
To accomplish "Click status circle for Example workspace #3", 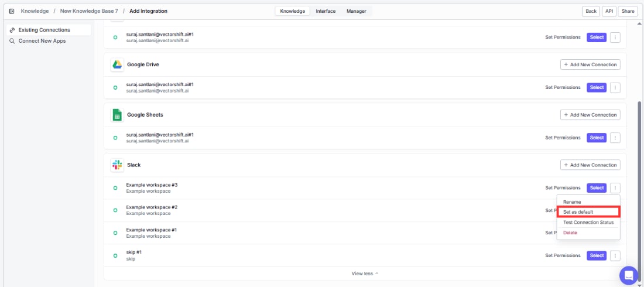I will pyautogui.click(x=115, y=188).
